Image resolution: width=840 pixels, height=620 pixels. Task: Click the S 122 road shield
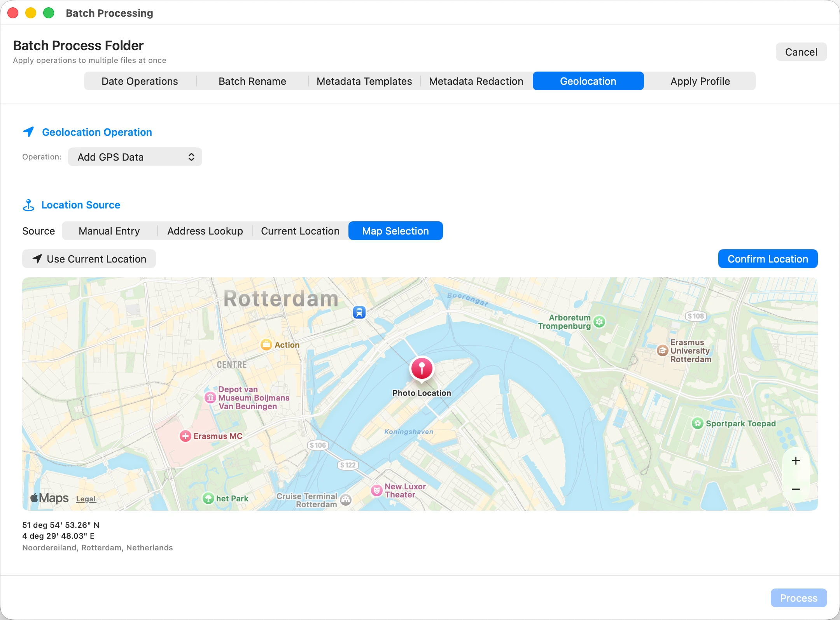point(348,465)
